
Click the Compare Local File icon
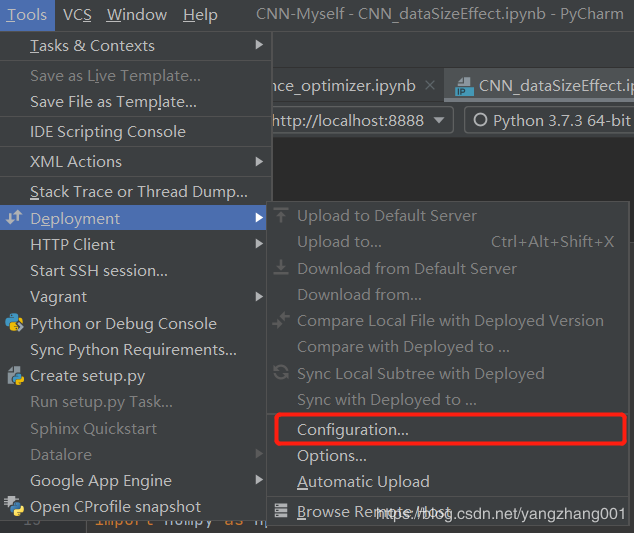coord(281,320)
